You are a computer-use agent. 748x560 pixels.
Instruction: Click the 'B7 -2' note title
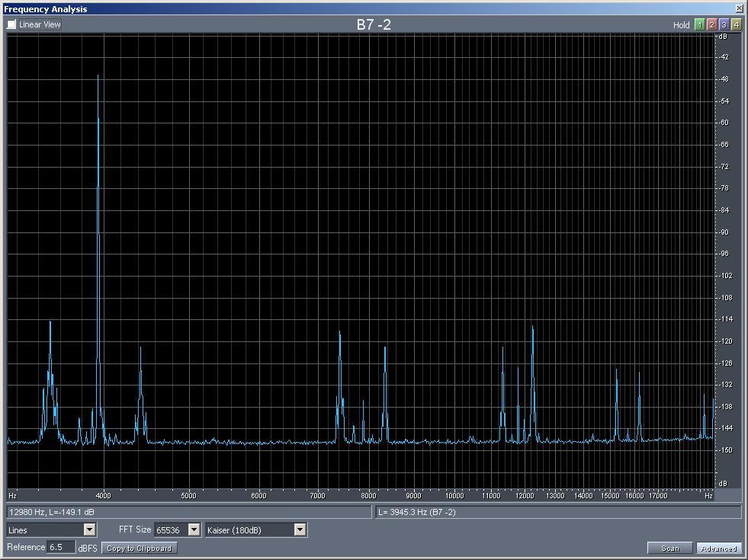(x=374, y=25)
